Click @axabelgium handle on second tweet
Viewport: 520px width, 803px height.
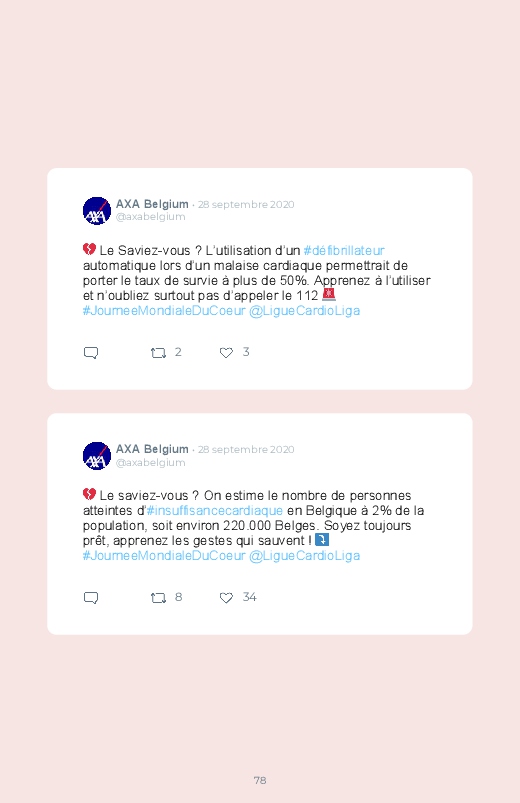pos(151,462)
